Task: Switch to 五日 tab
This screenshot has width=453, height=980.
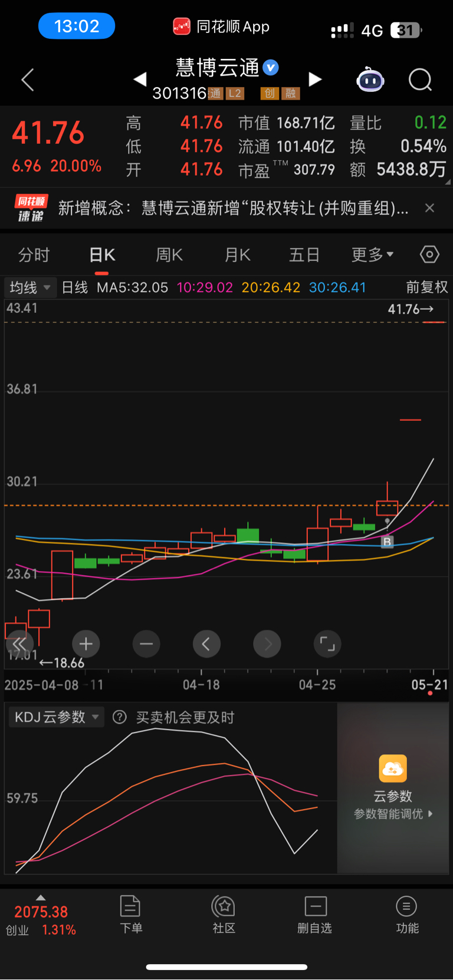Action: coord(304,255)
